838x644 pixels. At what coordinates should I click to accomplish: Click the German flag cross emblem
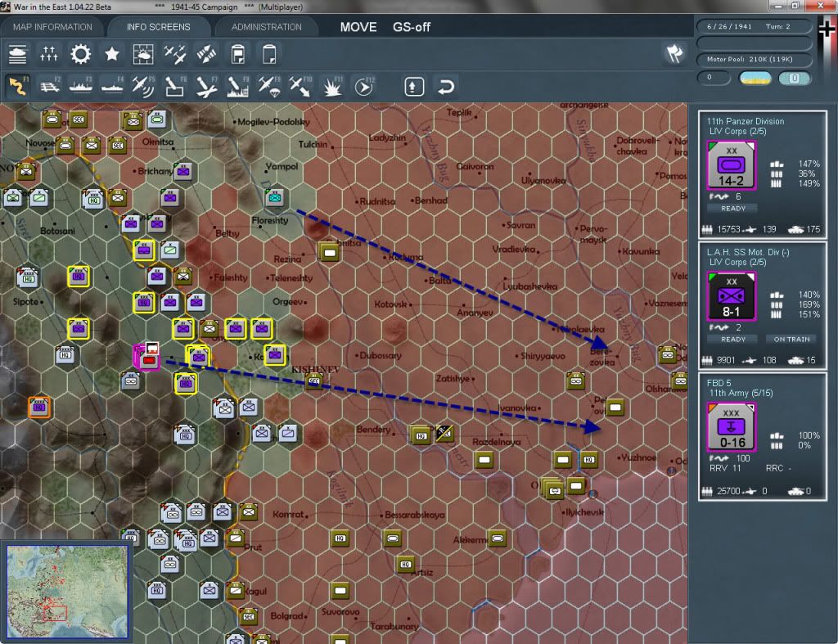pyautogui.click(x=827, y=28)
